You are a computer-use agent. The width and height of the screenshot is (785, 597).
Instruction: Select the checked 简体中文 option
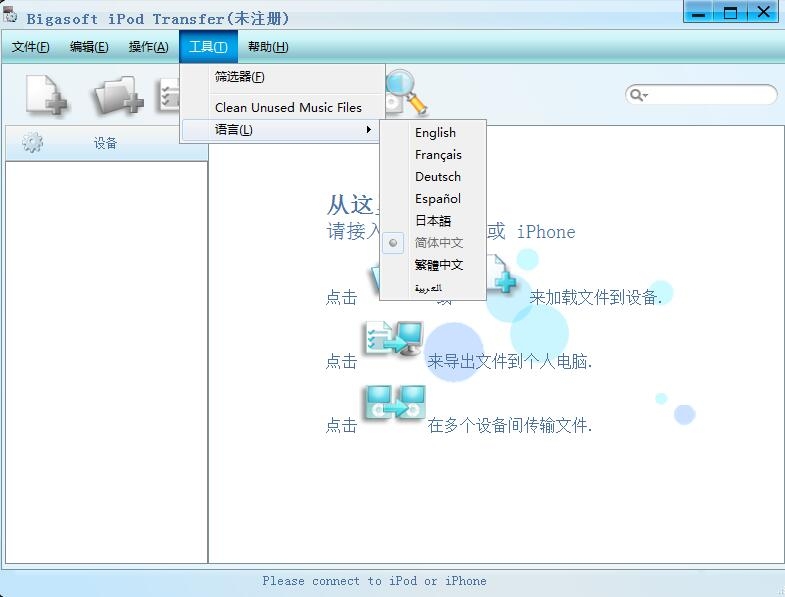pos(433,243)
